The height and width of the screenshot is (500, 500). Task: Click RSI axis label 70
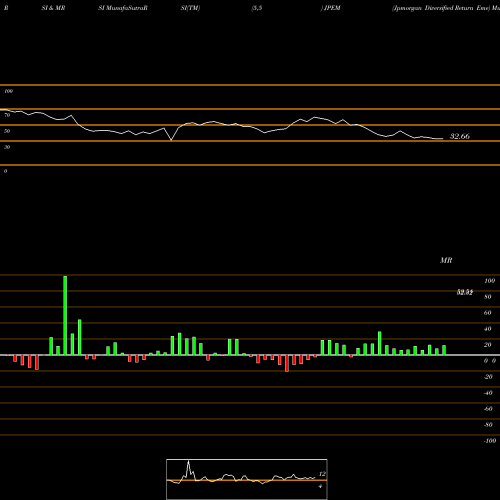(7, 115)
